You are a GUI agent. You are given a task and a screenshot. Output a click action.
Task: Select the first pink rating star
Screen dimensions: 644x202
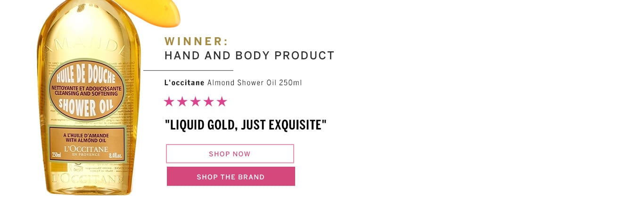click(x=169, y=101)
